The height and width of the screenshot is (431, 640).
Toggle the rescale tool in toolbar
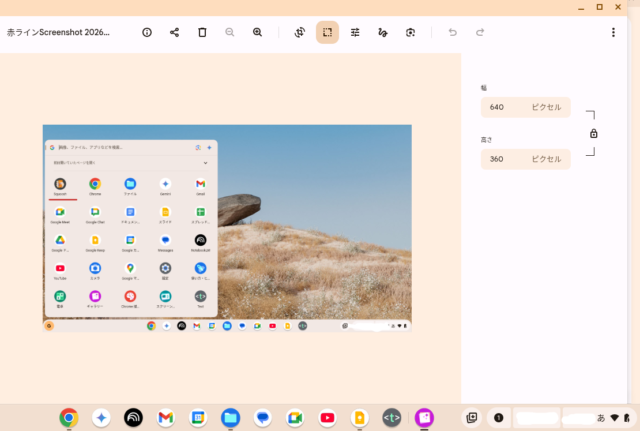click(327, 32)
